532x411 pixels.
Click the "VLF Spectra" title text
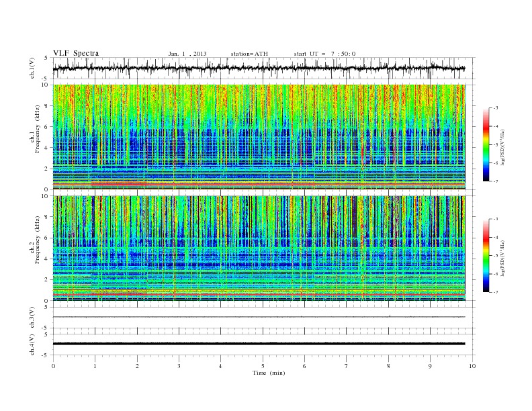coord(76,53)
